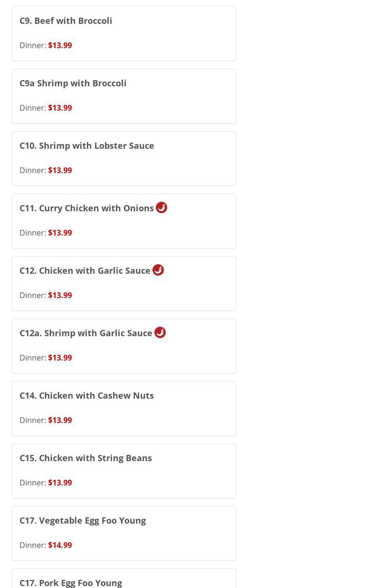Pick C14. Chicken with Cashew Nuts
374x588 pixels.
[x=87, y=395]
